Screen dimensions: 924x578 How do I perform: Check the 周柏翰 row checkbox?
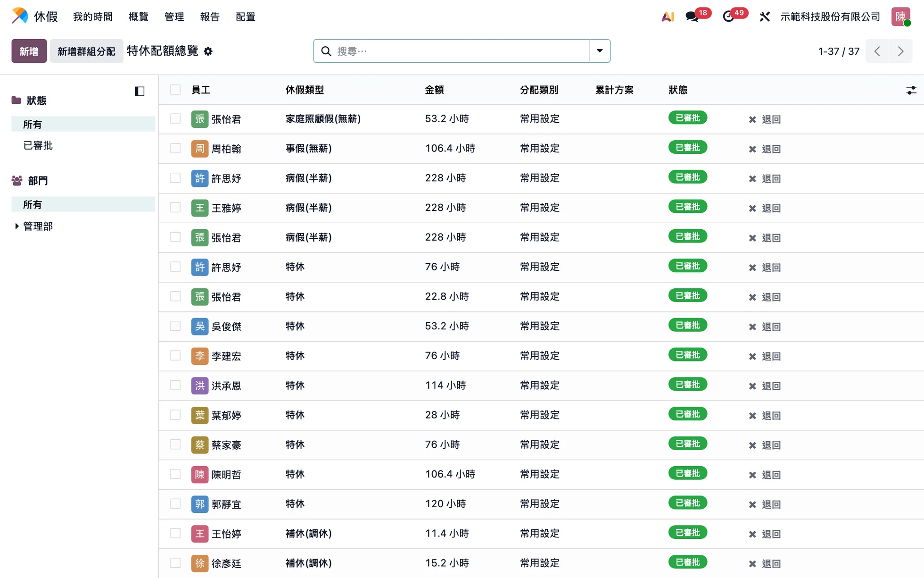point(175,148)
